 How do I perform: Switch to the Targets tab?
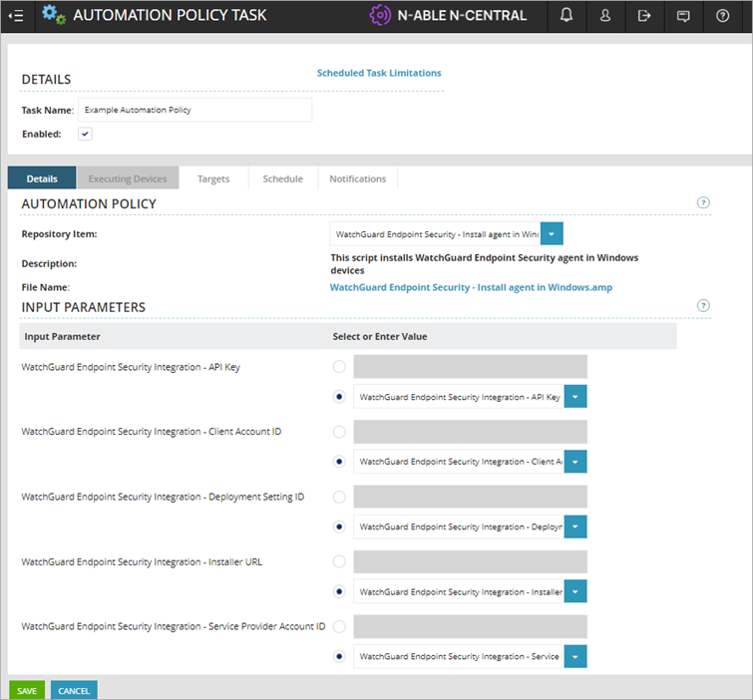pos(213,178)
